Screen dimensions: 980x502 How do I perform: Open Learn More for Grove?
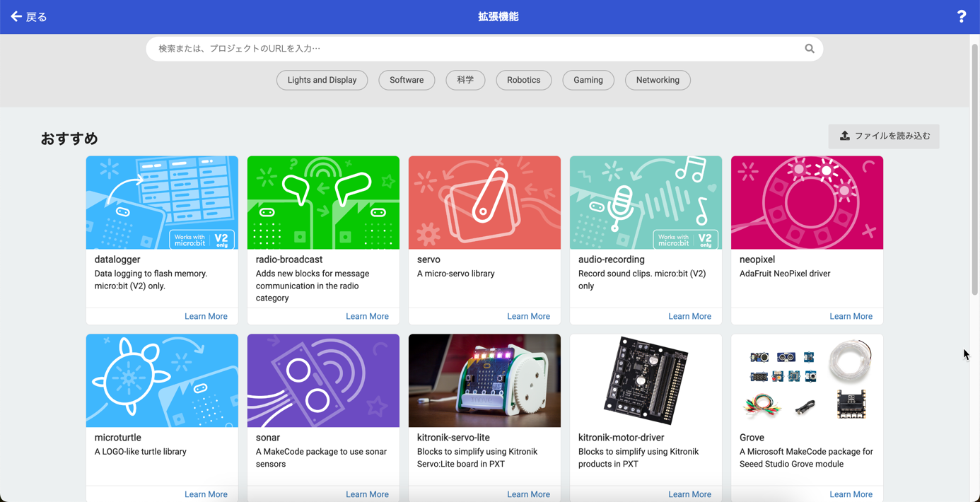click(851, 494)
